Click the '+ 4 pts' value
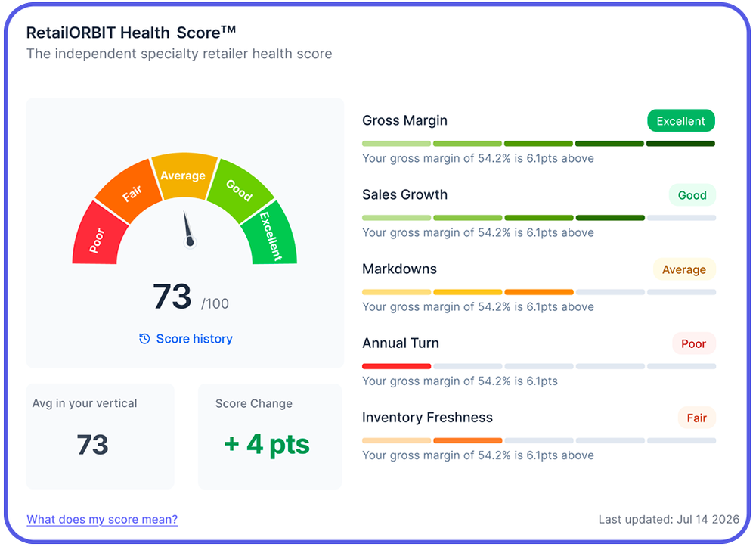 267,444
